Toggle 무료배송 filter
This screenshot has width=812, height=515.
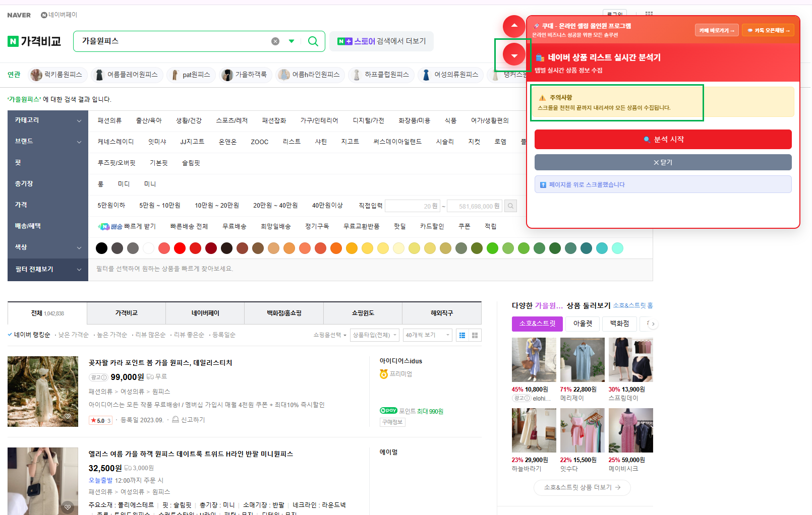pos(235,226)
